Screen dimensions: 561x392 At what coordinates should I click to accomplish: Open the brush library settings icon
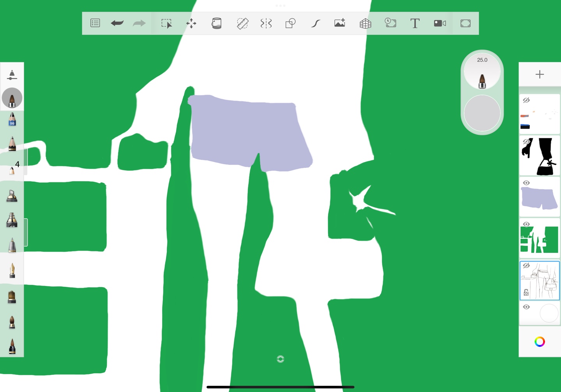[12, 74]
